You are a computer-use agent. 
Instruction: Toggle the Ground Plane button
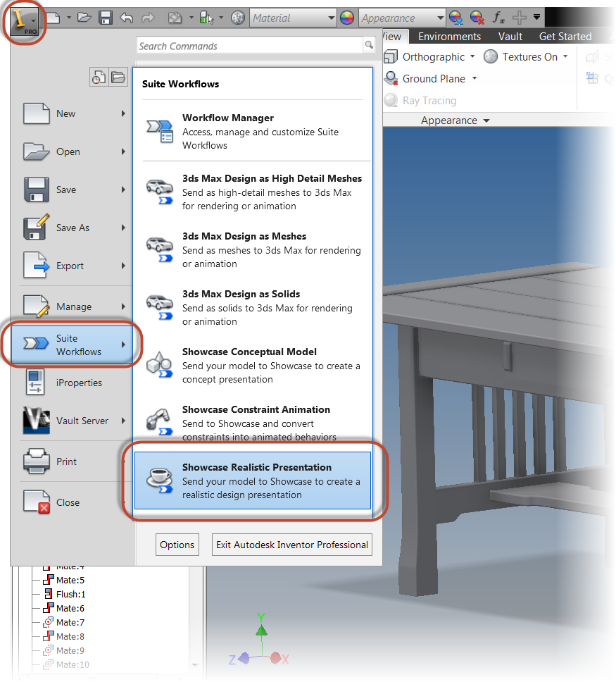(425, 79)
